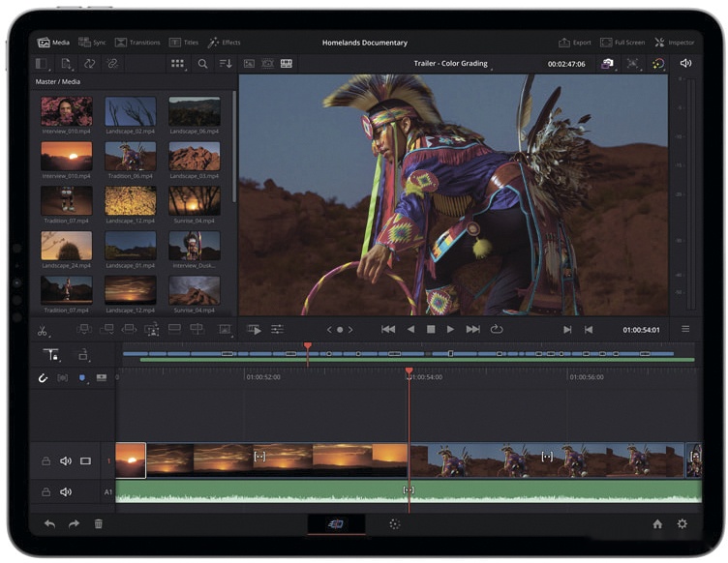The image size is (728, 563).
Task: Open the Titles tab
Action: point(184,43)
